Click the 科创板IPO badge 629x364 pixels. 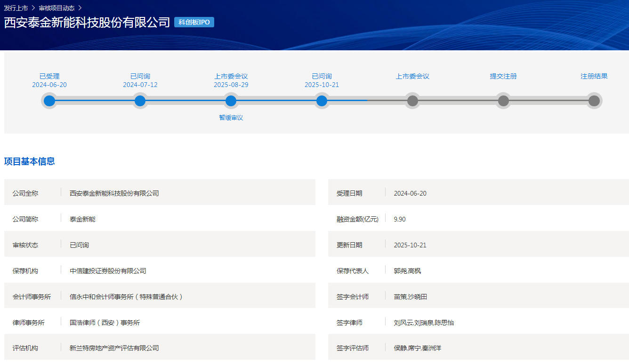pyautogui.click(x=194, y=22)
